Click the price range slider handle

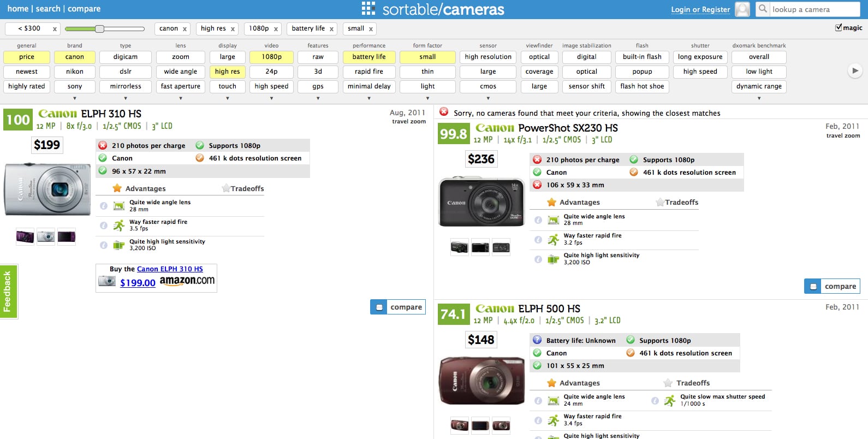point(99,29)
